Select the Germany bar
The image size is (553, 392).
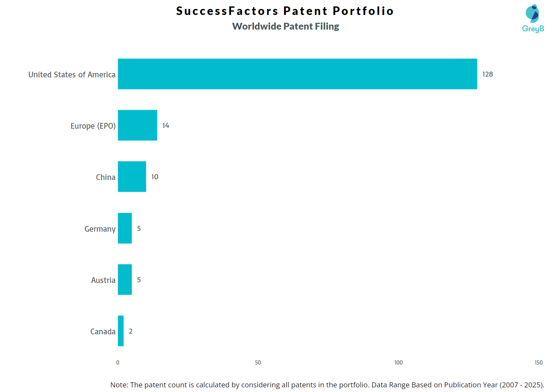click(125, 228)
